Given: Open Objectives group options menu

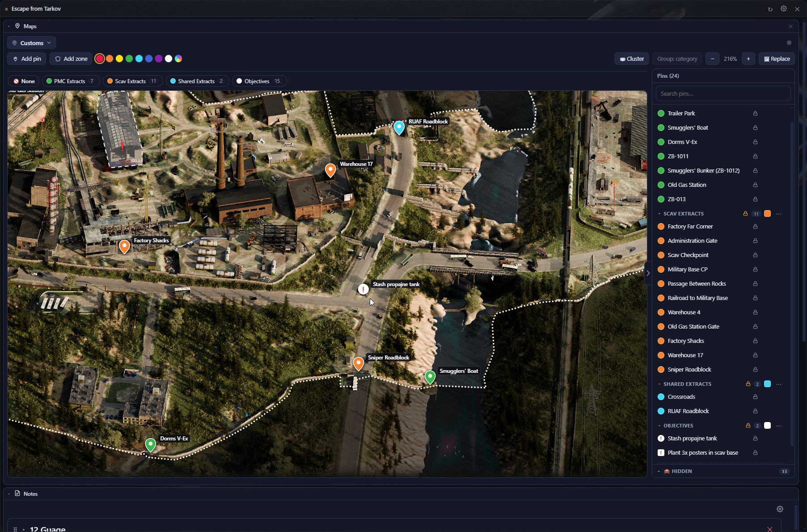Looking at the screenshot, I should pyautogui.click(x=779, y=426).
